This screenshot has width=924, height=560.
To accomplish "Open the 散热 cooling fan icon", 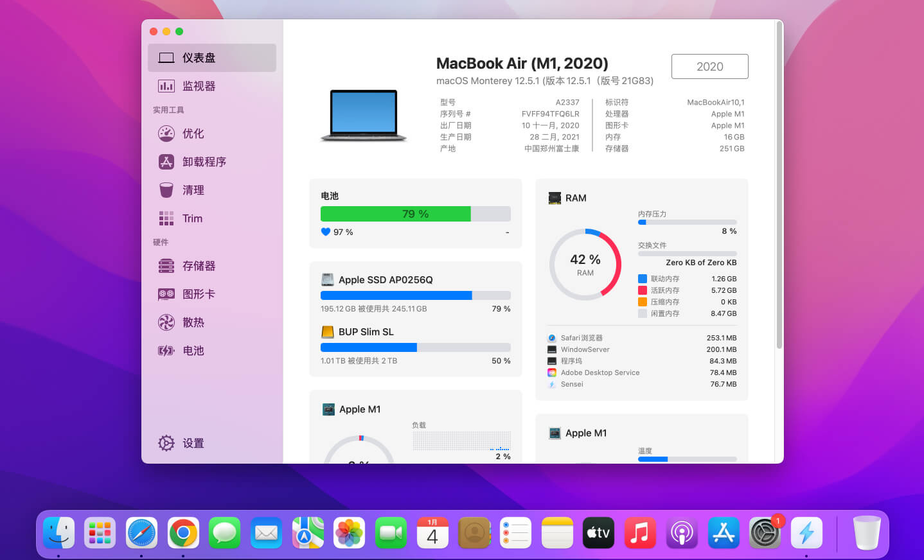I will [x=166, y=322].
